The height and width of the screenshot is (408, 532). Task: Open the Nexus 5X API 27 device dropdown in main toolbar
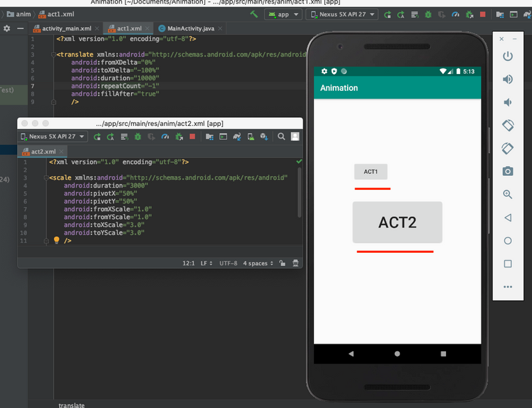(x=342, y=15)
